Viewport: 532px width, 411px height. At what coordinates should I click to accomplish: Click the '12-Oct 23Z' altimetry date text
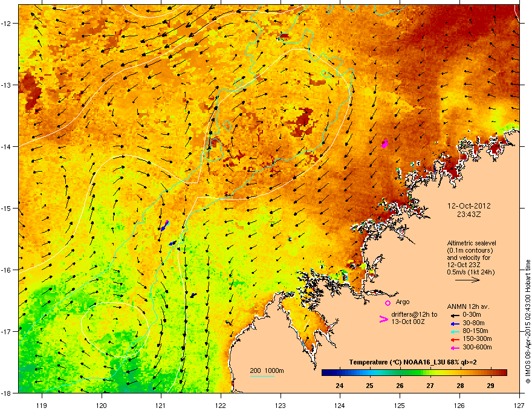[464, 265]
